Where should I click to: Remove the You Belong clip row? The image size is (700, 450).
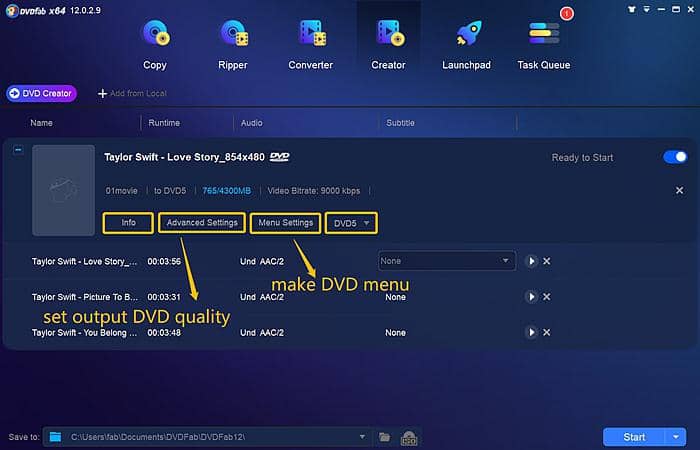pos(546,333)
